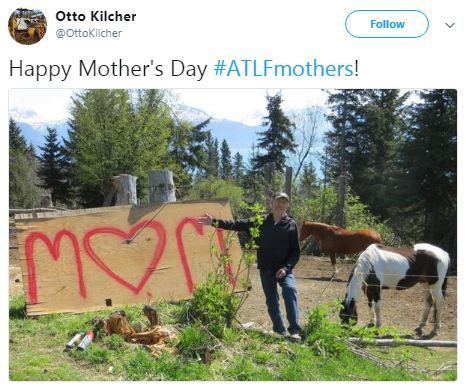Click the tree stumps behind the sign
The image size is (466, 387).
[142, 189]
